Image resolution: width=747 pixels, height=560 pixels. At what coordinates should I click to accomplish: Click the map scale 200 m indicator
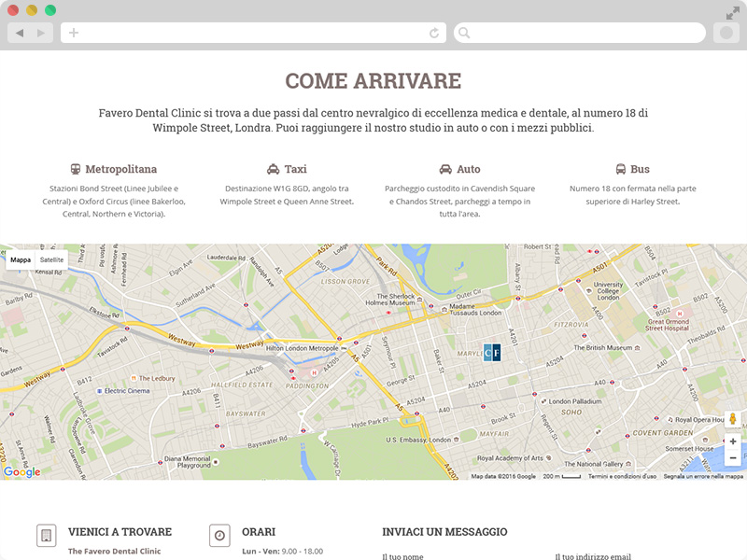(x=562, y=476)
